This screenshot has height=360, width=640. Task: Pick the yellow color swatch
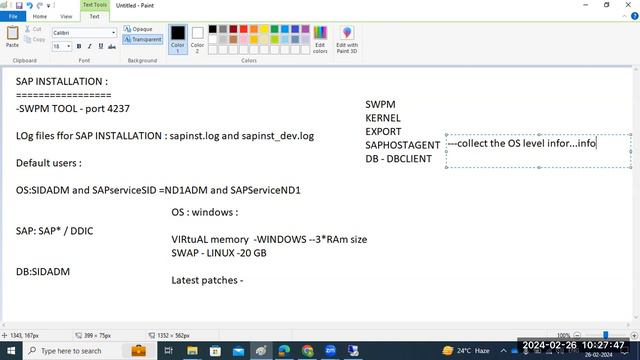tap(264, 29)
